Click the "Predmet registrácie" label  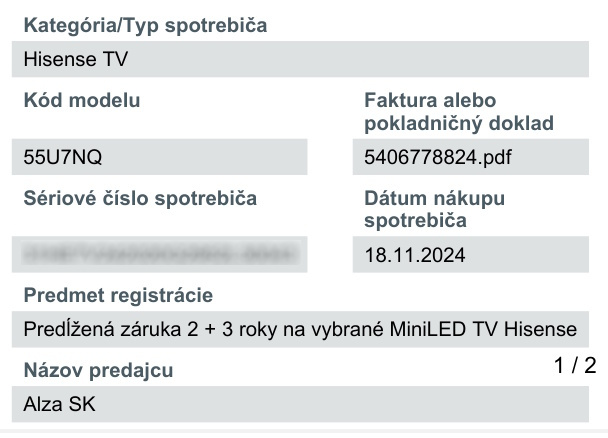tap(118, 295)
